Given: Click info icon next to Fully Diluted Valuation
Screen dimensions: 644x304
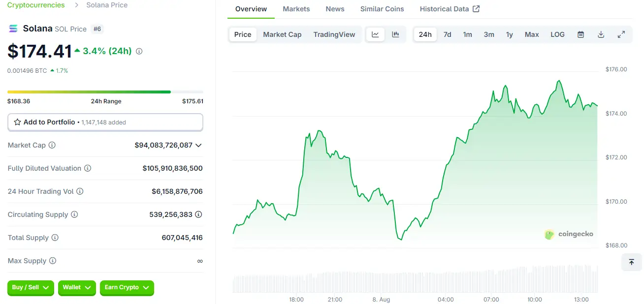Looking at the screenshot, I should [88, 168].
